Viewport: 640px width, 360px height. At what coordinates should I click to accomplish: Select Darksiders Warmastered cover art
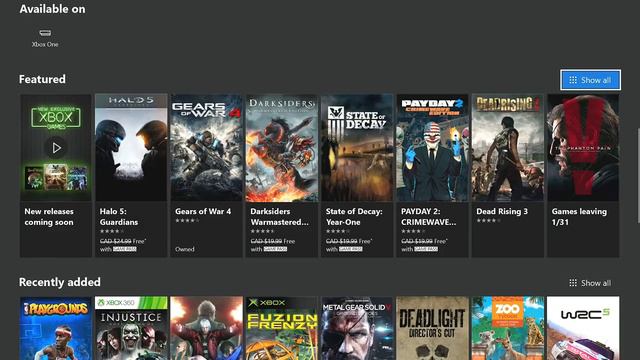pyautogui.click(x=282, y=147)
